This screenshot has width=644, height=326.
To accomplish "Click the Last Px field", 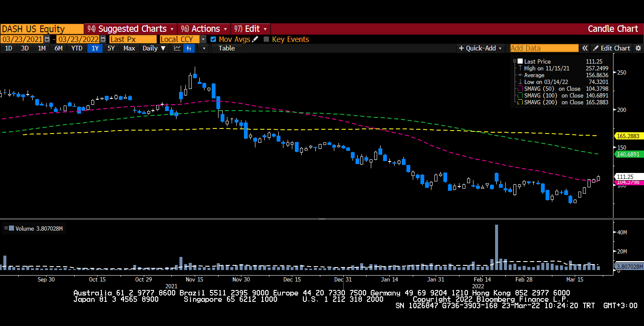I will pyautogui.click(x=132, y=39).
